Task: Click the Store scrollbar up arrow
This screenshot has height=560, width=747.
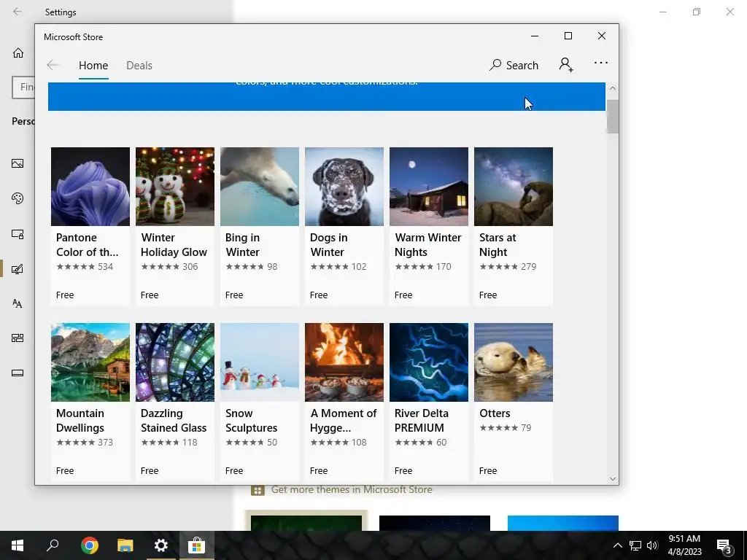Action: pos(613,88)
